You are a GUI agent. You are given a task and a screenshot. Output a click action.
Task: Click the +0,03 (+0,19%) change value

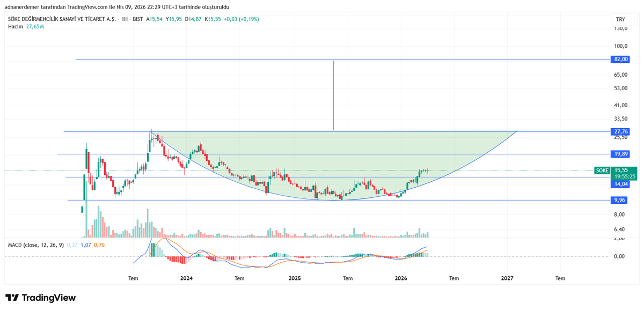(241, 19)
